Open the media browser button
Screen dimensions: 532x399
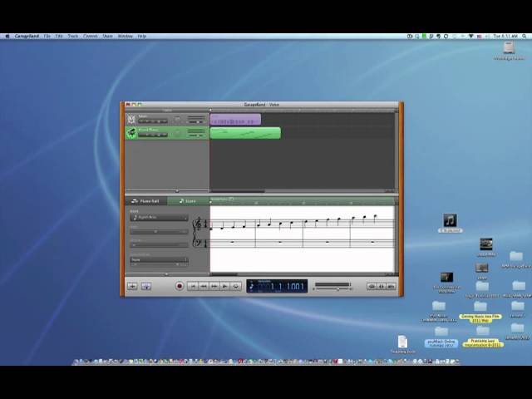(392, 286)
